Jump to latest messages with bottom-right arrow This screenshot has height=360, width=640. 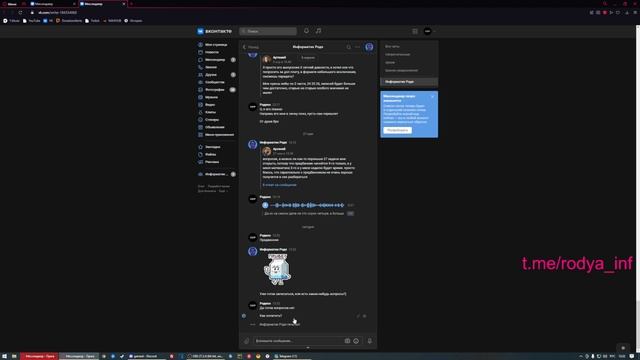623,348
